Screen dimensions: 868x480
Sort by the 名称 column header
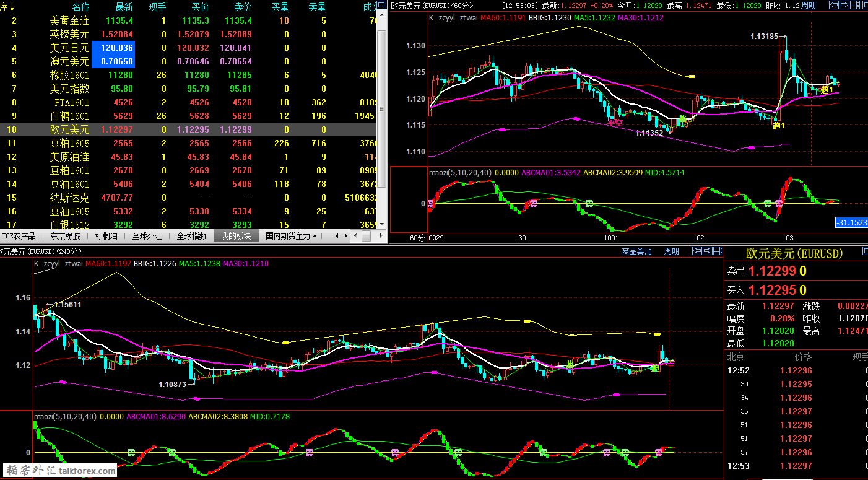[81, 7]
